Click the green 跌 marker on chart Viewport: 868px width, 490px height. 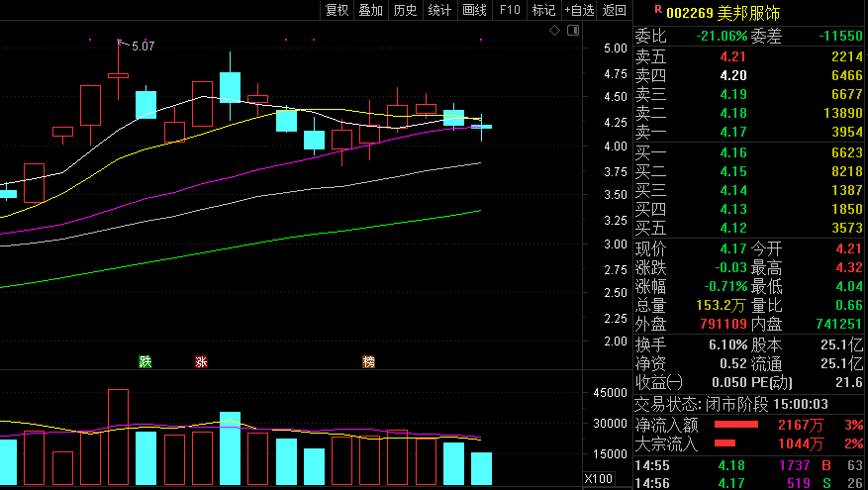click(x=145, y=362)
